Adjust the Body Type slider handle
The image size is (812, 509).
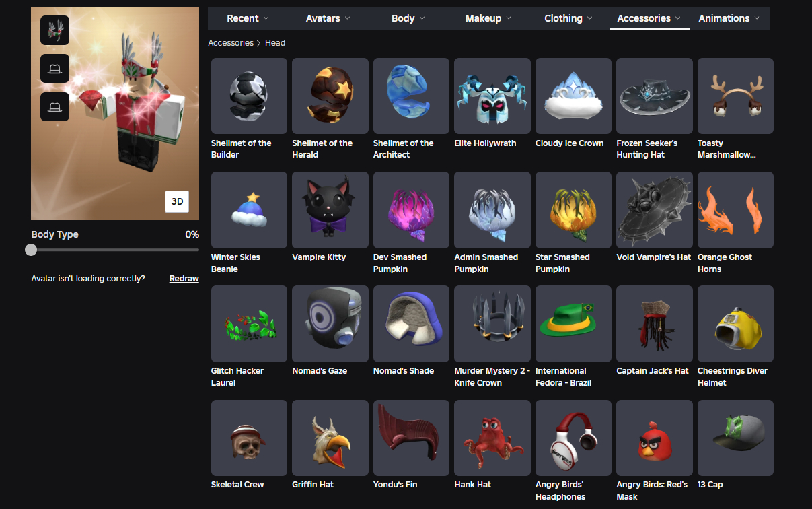point(31,250)
